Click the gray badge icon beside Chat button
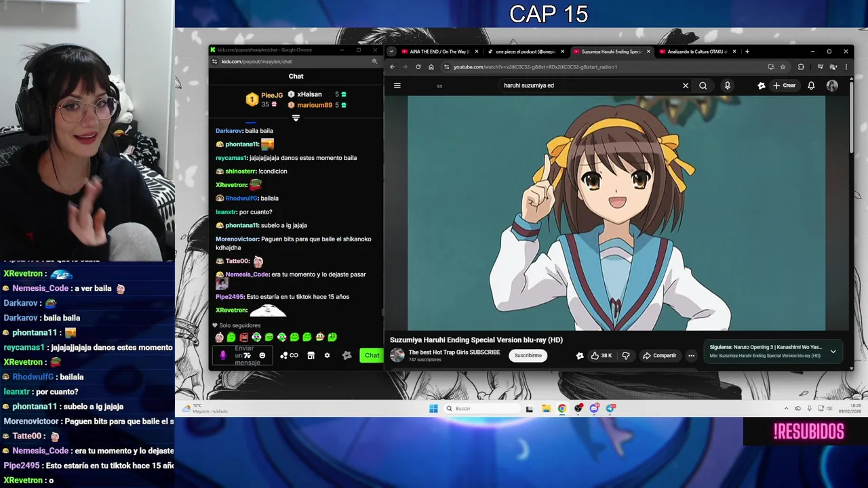 pos(347,355)
